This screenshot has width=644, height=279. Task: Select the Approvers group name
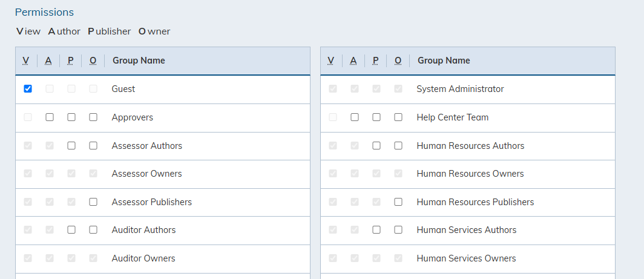click(x=132, y=117)
